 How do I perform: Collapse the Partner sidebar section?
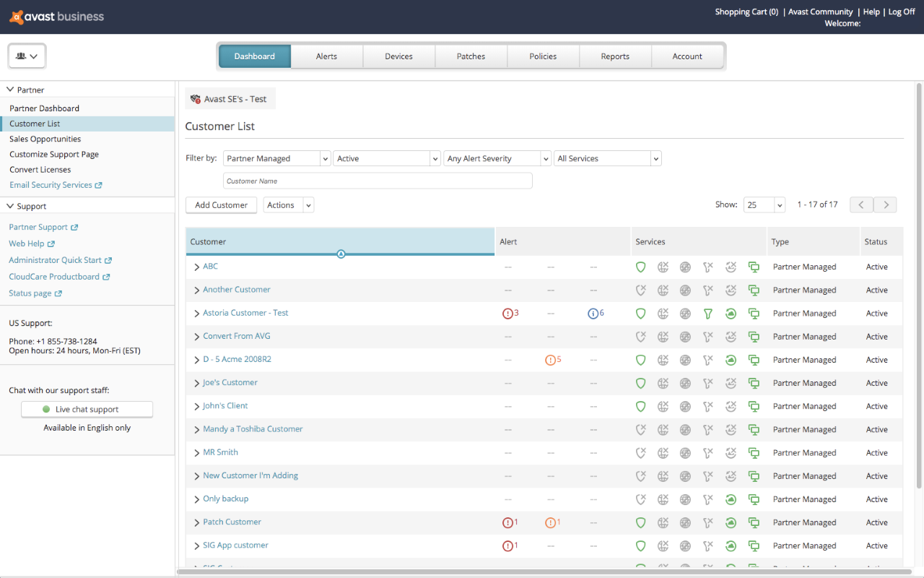(x=10, y=90)
